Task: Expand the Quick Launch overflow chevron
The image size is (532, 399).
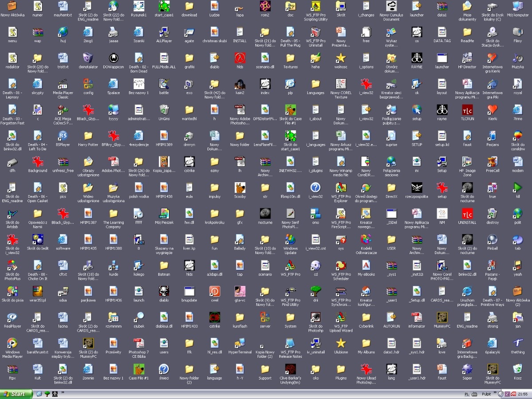Action: 63,393
